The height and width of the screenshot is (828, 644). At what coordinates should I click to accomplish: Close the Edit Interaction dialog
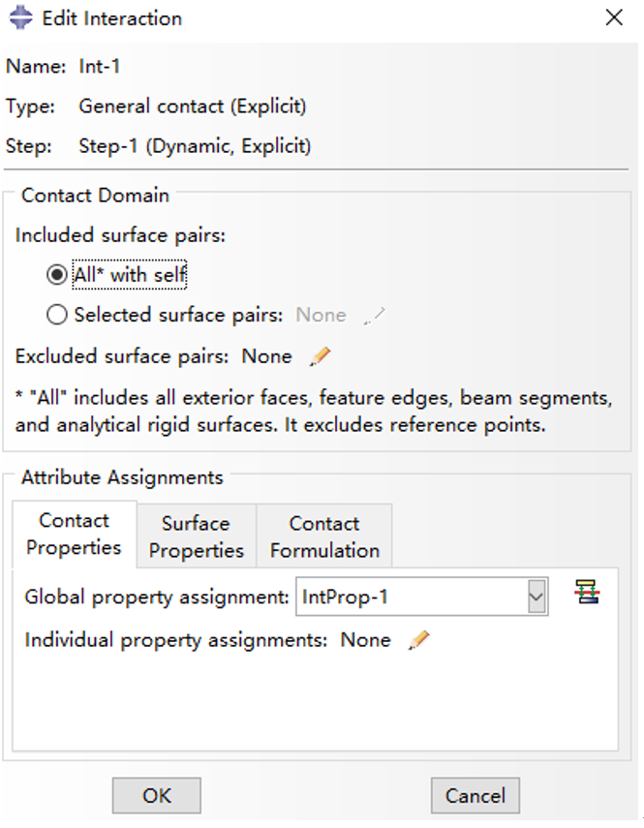click(613, 18)
